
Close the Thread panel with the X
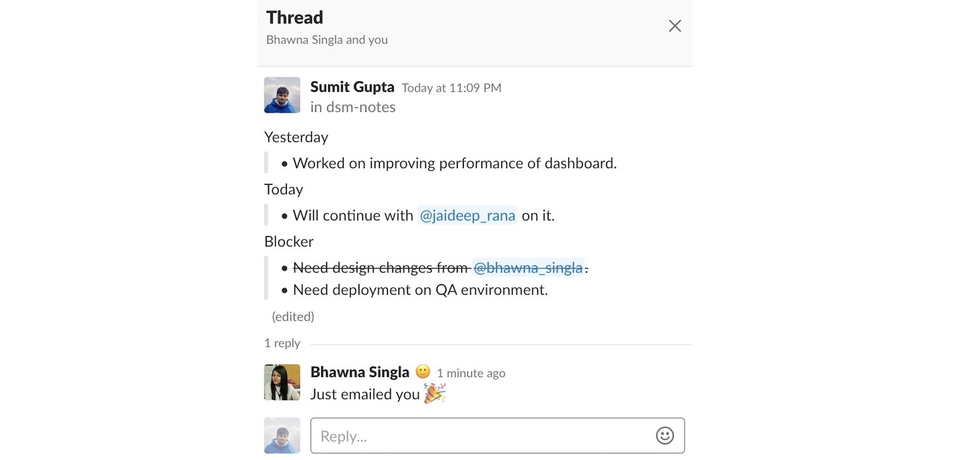(675, 26)
